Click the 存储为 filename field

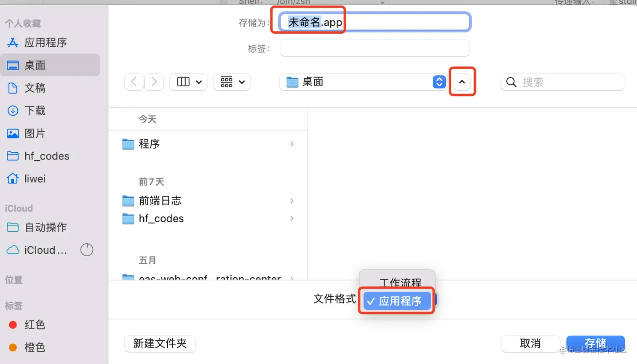pos(375,22)
